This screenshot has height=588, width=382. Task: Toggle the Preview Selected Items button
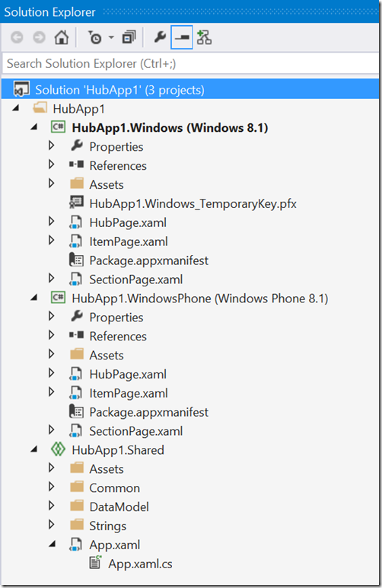click(x=182, y=37)
